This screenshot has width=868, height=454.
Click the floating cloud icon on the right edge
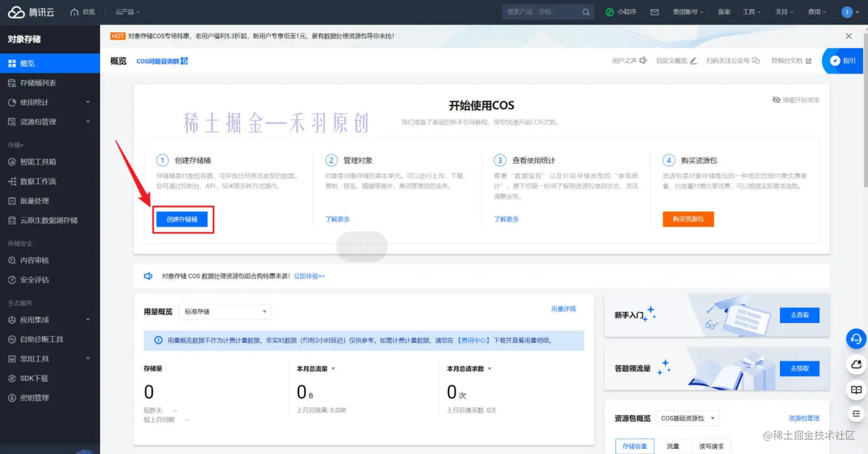856,364
